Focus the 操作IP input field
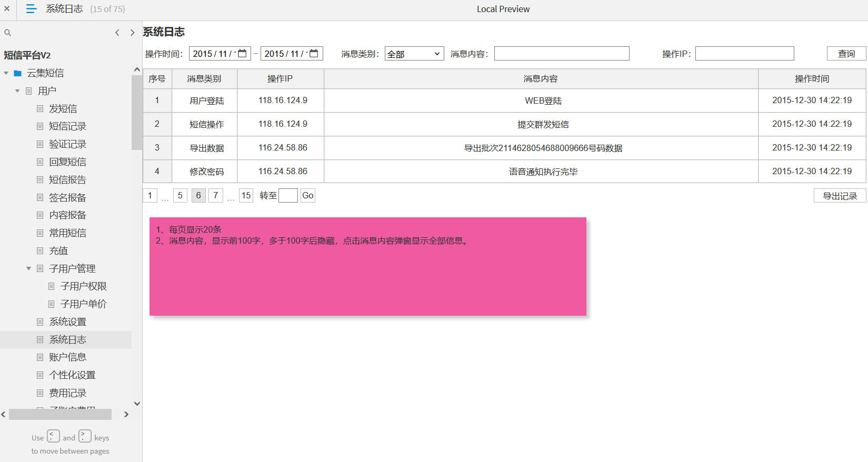Screen dimensions: 868x462 click(744, 54)
